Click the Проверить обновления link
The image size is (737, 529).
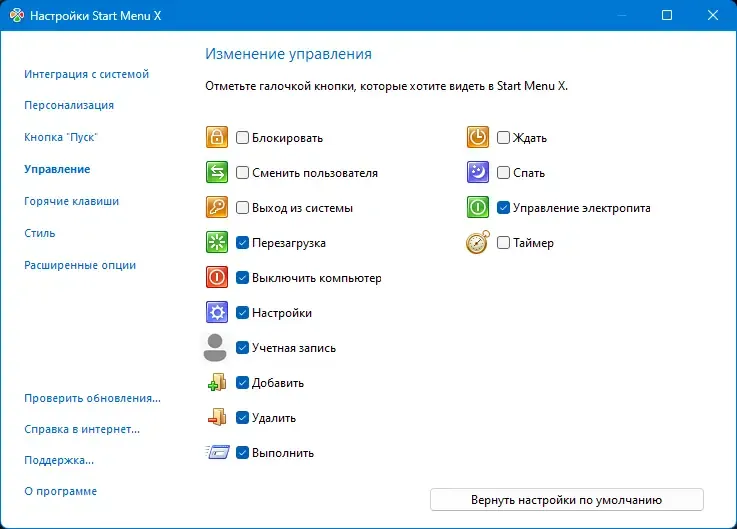(x=92, y=398)
